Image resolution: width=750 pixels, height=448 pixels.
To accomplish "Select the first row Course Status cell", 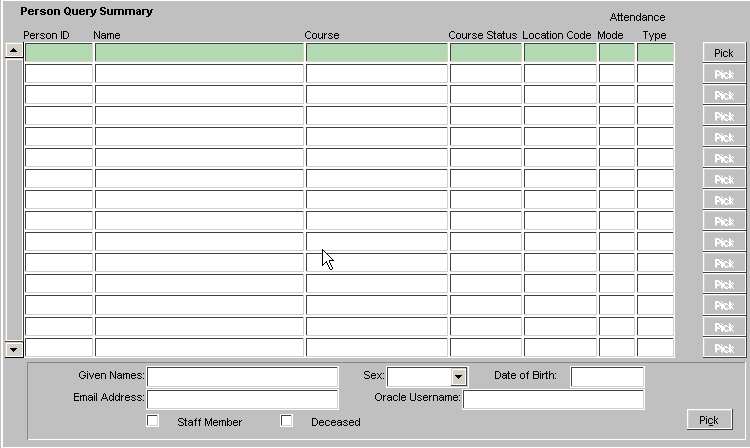I will [x=485, y=53].
